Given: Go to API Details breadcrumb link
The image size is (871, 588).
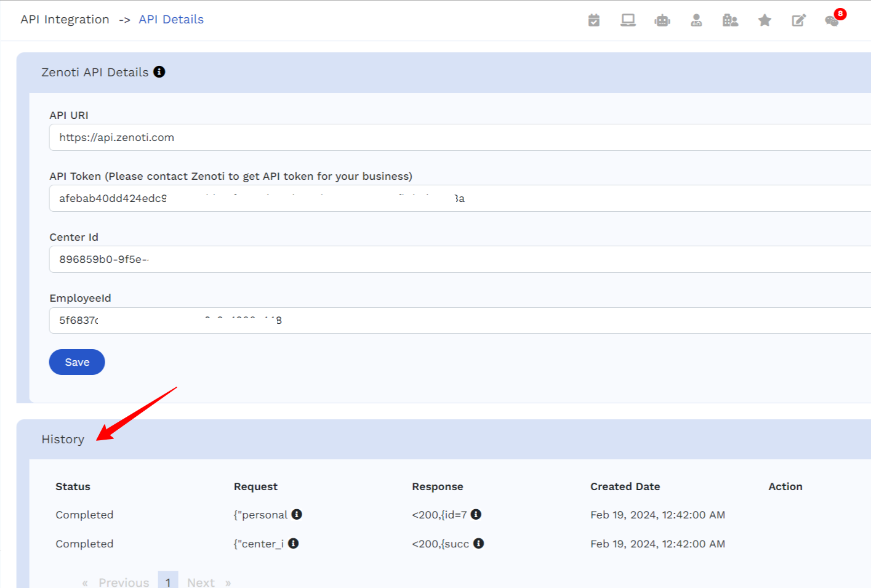Looking at the screenshot, I should 171,20.
